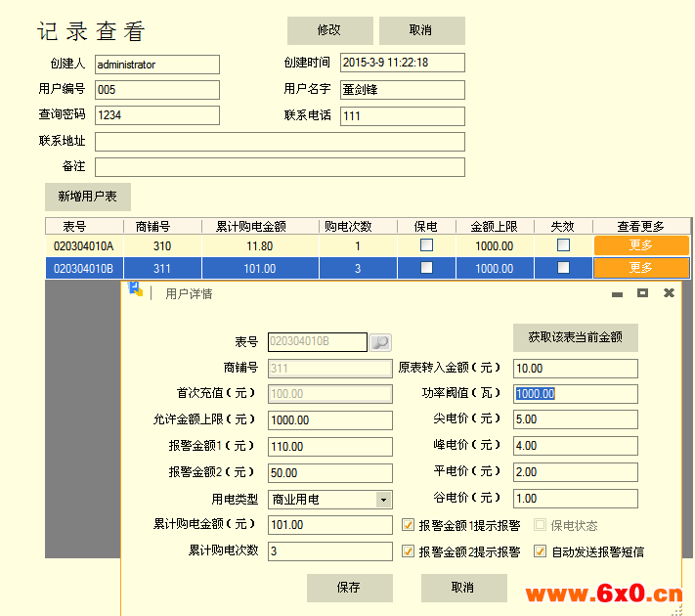
Task: Toggle 失效 checkbox for meter 020304010A
Action: coord(563,245)
